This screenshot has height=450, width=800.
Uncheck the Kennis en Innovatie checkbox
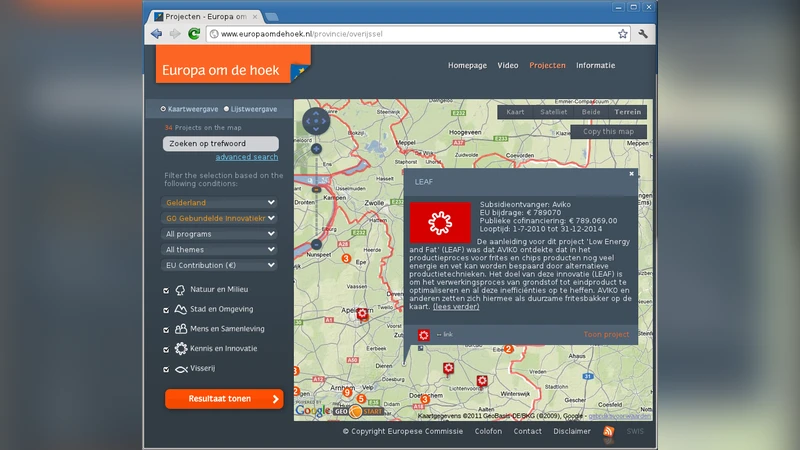166,349
